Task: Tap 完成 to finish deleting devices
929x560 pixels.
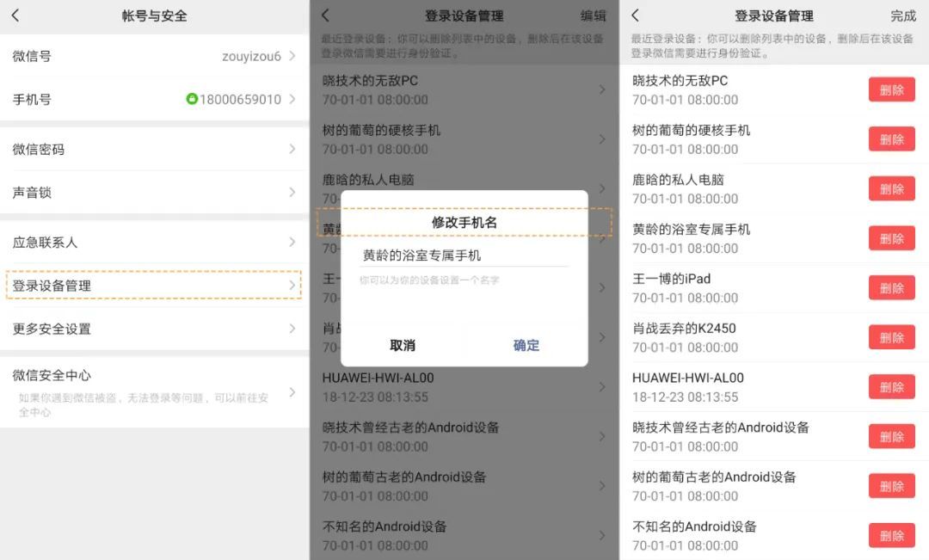Action: point(904,15)
